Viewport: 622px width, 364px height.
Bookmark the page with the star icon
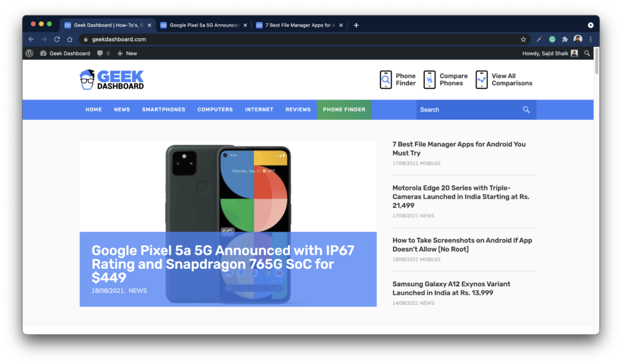point(523,39)
